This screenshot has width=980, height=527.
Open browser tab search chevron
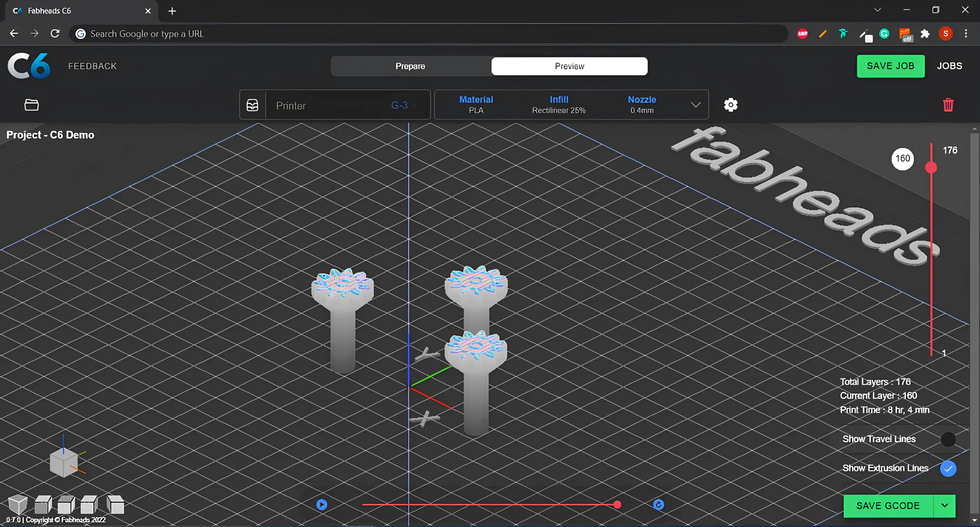tap(877, 10)
